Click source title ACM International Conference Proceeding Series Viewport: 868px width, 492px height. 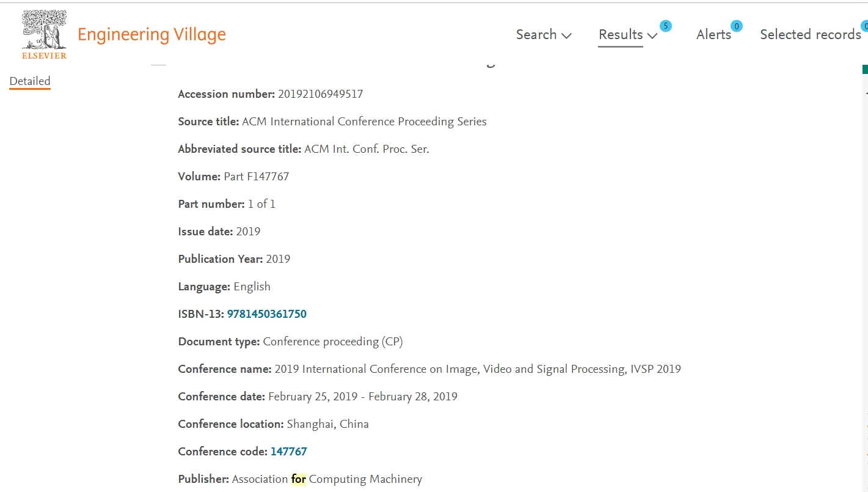click(364, 122)
